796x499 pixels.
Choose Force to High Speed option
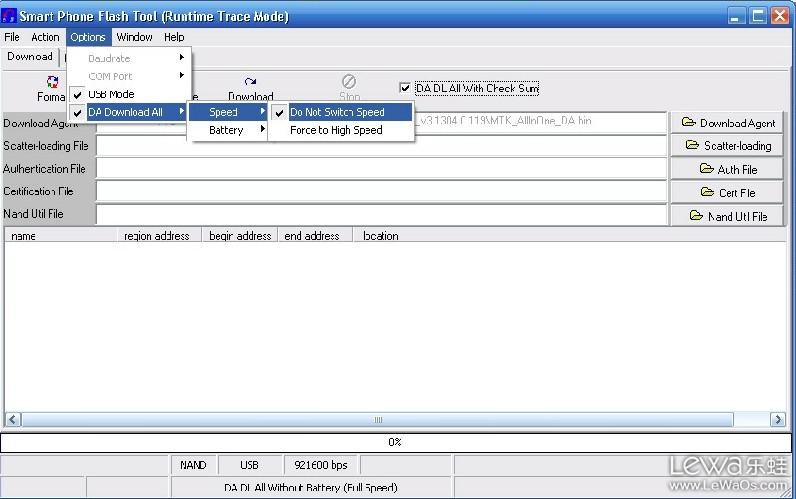click(x=336, y=130)
